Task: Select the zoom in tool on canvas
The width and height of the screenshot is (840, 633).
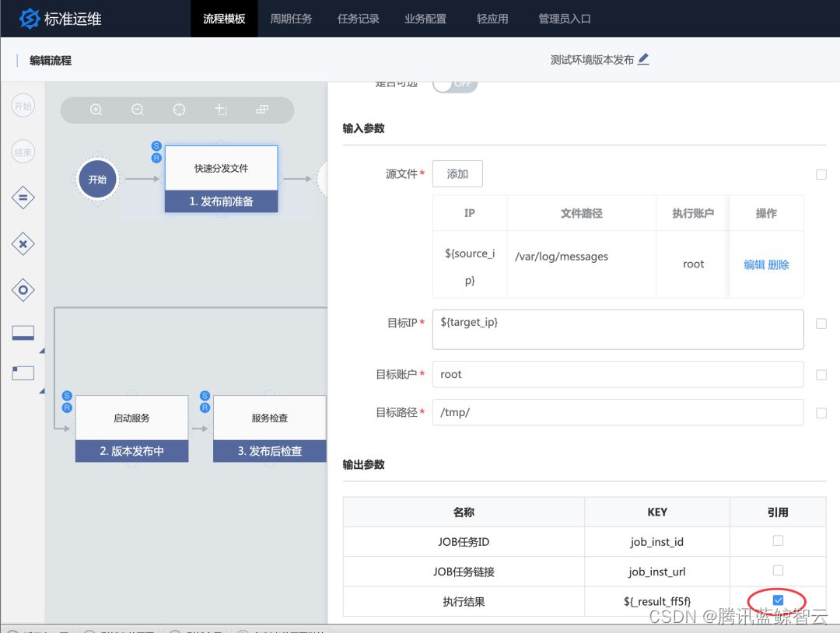Action: [96, 110]
